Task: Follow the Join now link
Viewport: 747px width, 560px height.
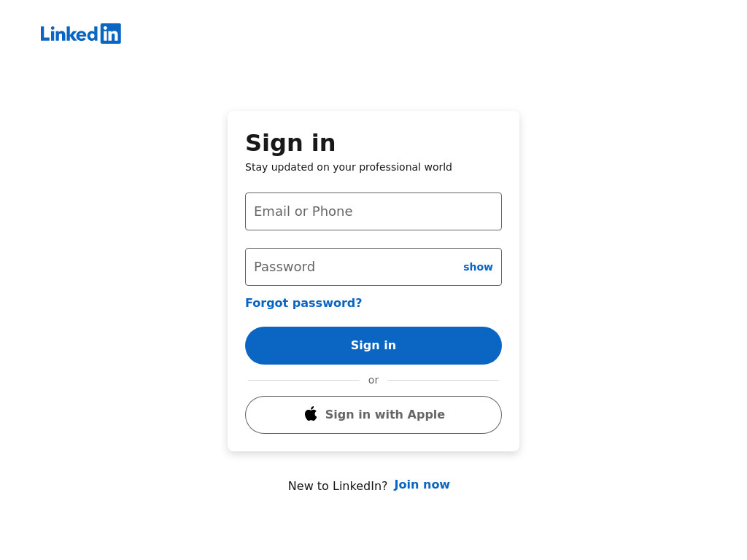Action: pyautogui.click(x=422, y=485)
